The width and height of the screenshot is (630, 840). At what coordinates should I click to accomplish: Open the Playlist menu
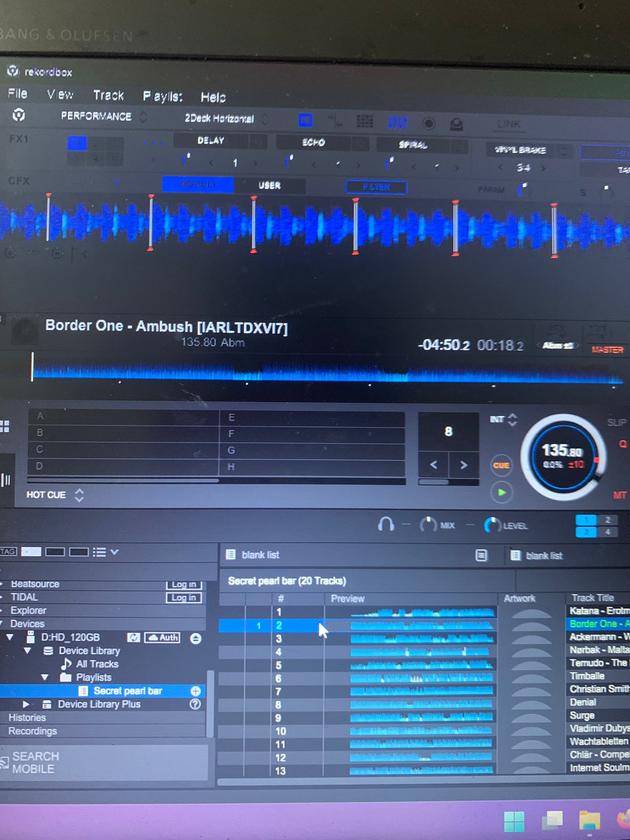click(162, 97)
